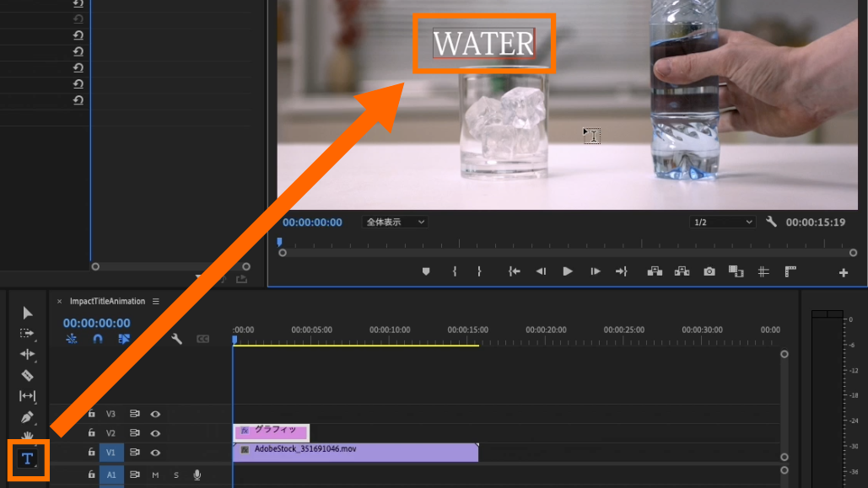Viewport: 868px width, 488px height.
Task: Open the 全体表示 zoom level dropdown
Action: coord(395,222)
